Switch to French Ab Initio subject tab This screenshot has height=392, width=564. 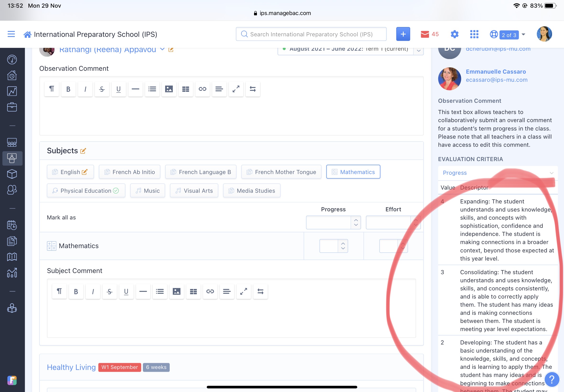point(129,172)
